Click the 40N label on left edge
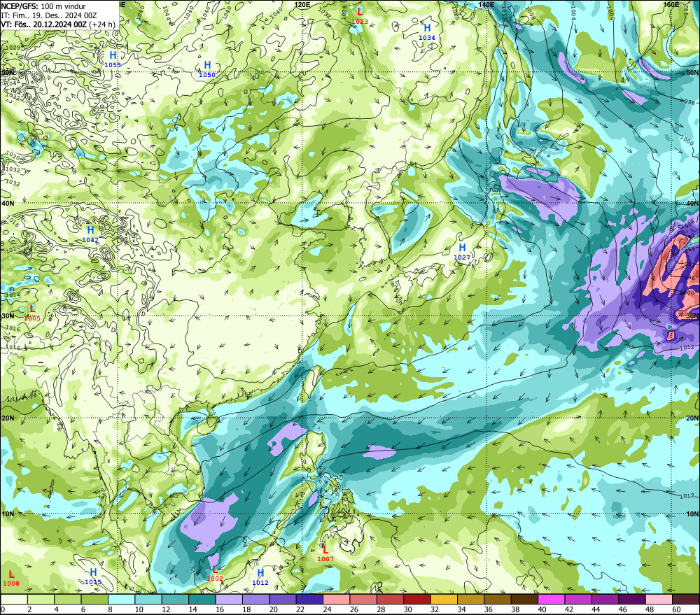Screen dimensions: 700x615 (8, 203)
